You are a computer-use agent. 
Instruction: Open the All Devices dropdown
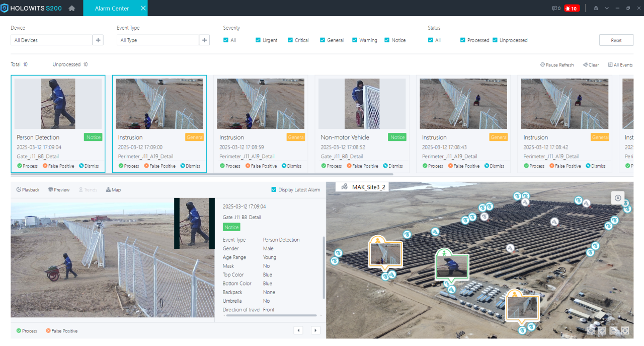click(x=52, y=40)
